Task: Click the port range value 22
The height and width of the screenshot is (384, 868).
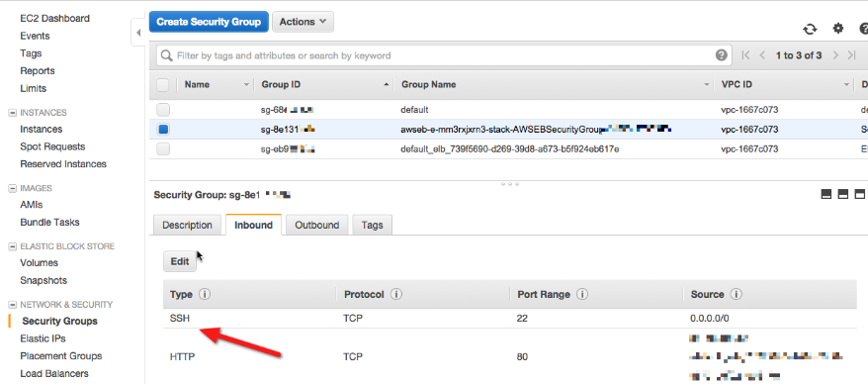Action: 522,319
